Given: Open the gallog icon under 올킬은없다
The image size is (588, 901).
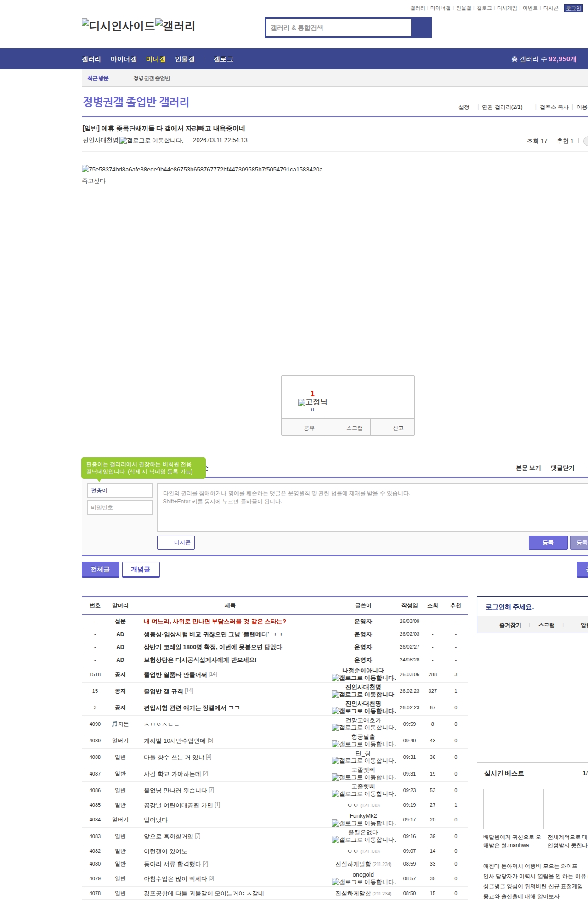Looking at the screenshot, I should pos(364,840).
